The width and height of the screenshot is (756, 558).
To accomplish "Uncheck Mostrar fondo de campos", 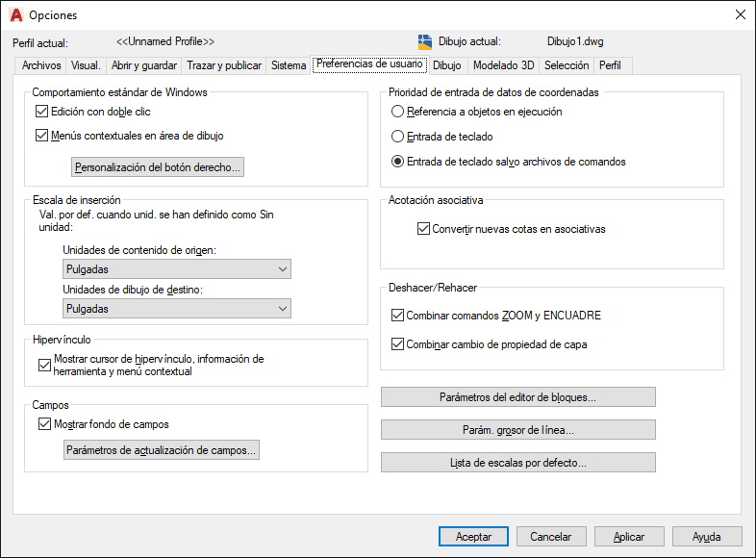I will [44, 424].
